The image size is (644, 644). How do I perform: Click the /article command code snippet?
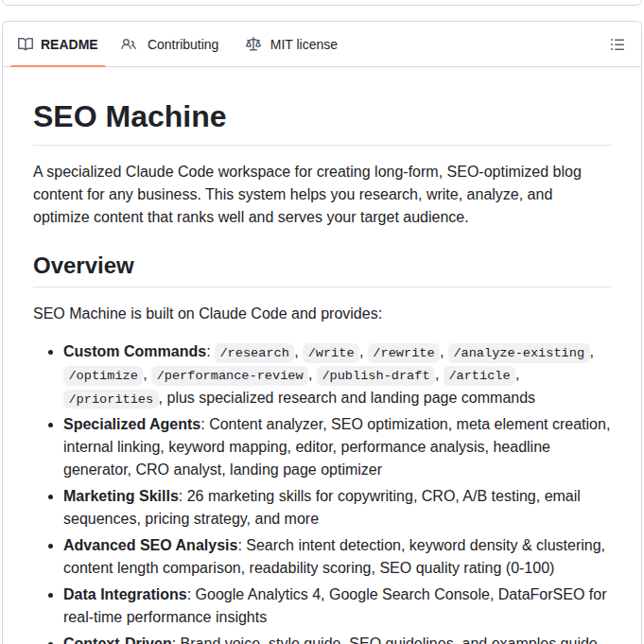tap(479, 375)
